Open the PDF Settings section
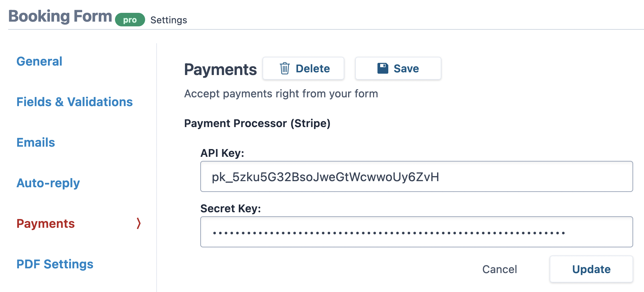This screenshot has height=292, width=644. tap(55, 264)
